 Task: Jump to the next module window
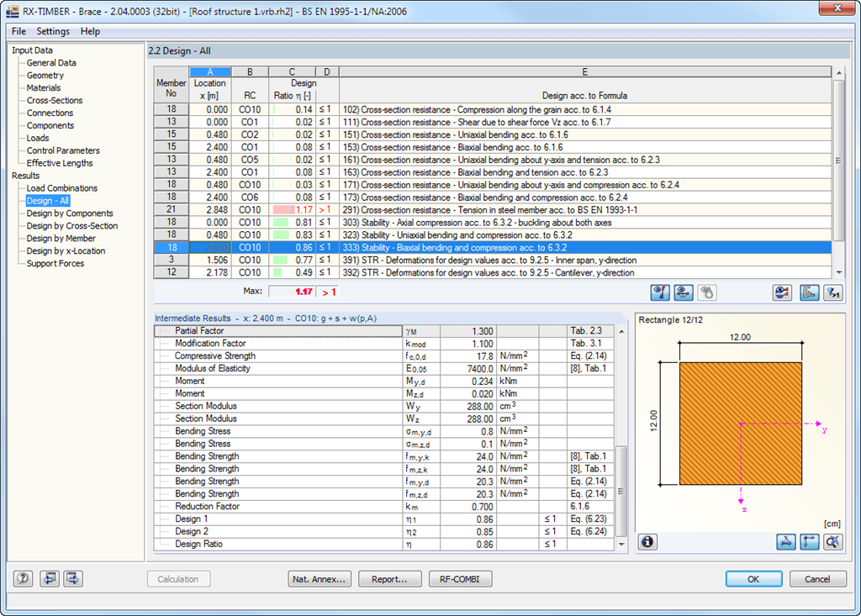(x=71, y=578)
